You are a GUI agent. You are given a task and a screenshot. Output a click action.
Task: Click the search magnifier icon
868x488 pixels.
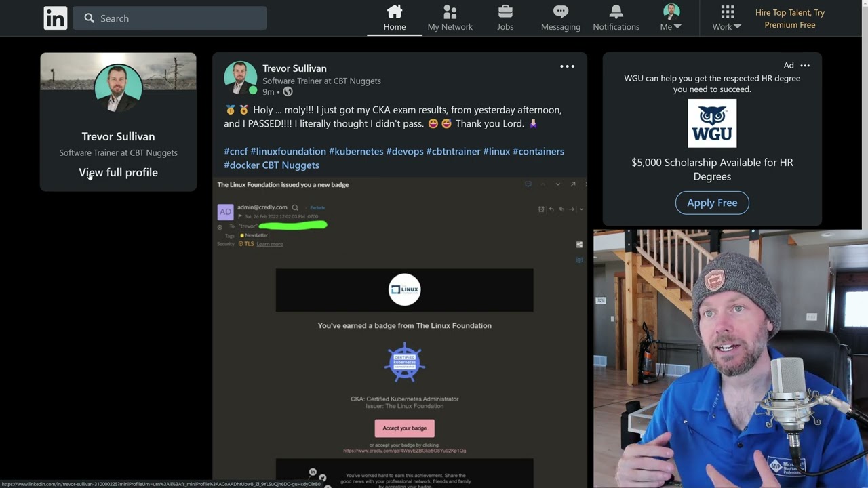coord(90,18)
